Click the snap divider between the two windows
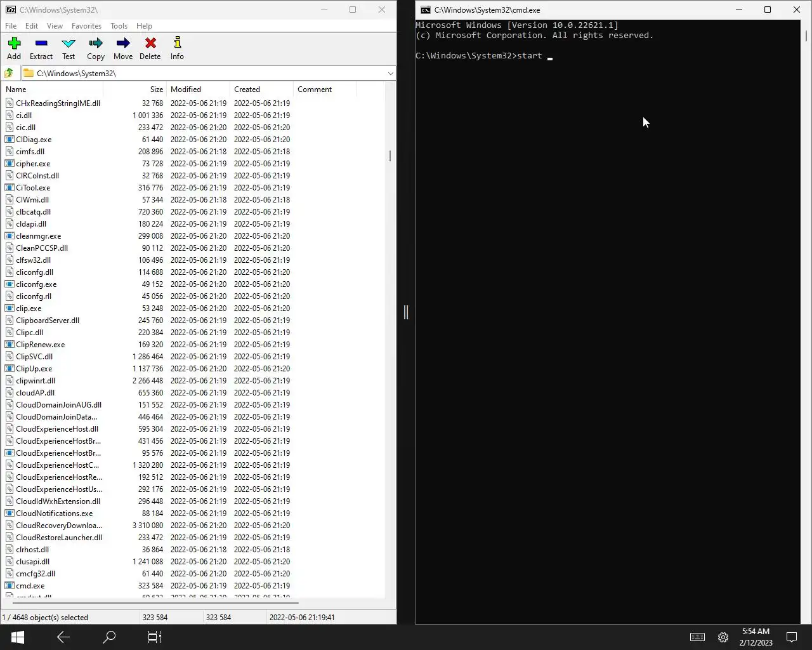Image resolution: width=812 pixels, height=650 pixels. tap(406, 312)
